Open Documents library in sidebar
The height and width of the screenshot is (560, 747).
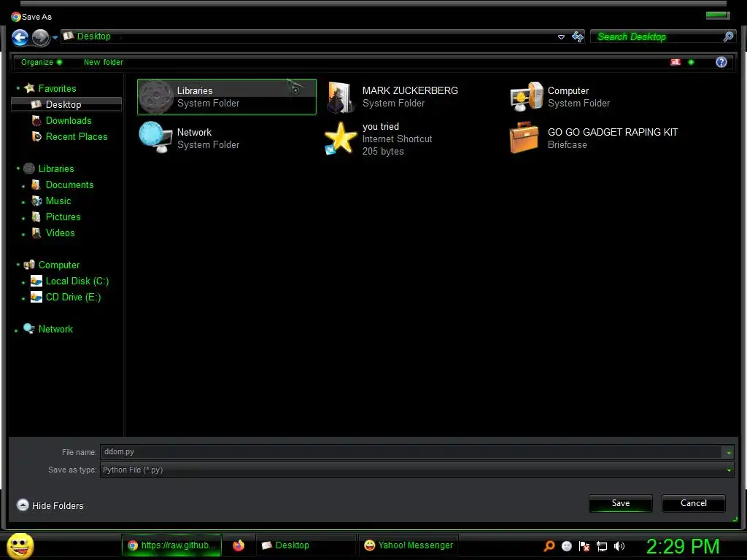[69, 184]
